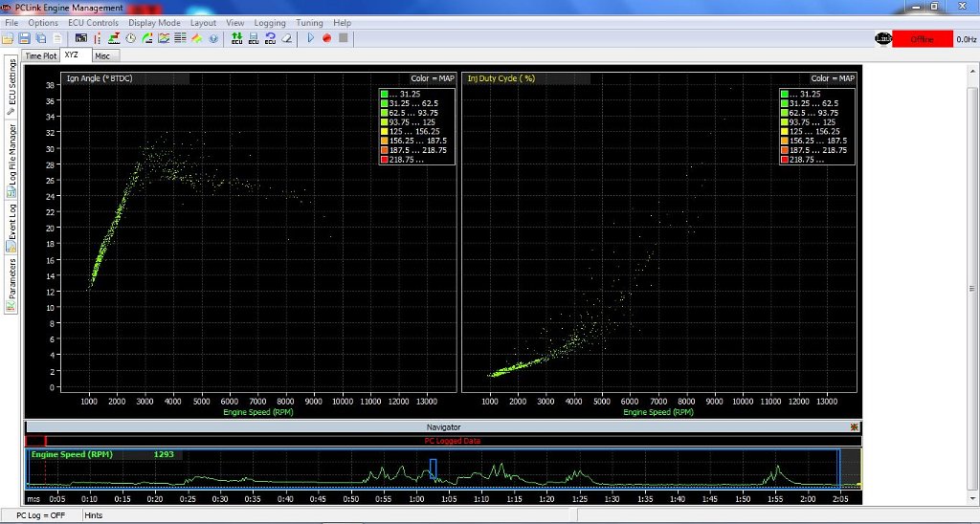Click the save-all stacked disks icon
Screen dimensions: 980x524
[40, 38]
